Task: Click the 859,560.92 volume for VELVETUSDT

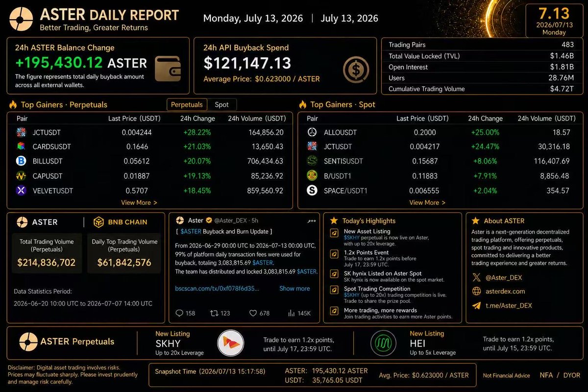Action: (266, 190)
